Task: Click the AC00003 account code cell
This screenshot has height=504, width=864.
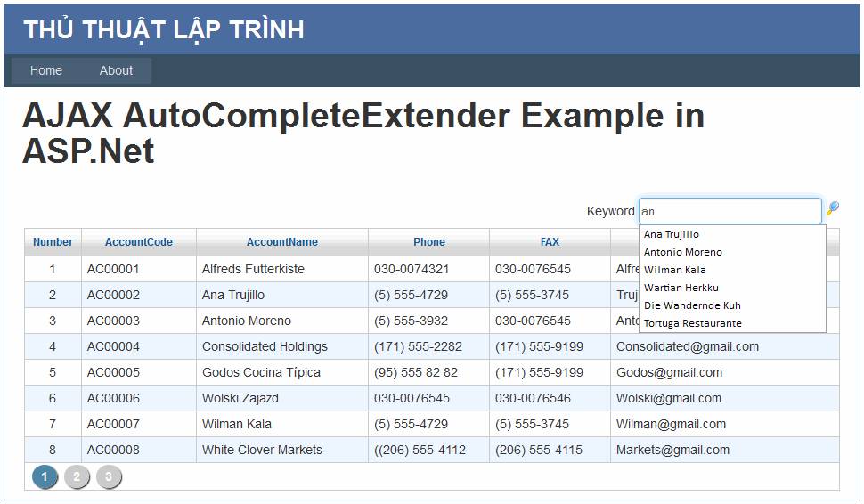Action: pos(139,321)
